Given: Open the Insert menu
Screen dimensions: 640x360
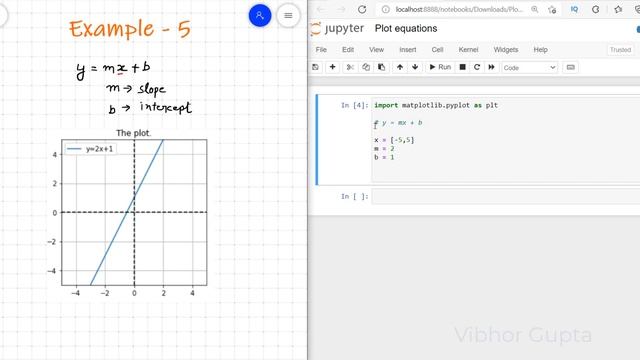Looking at the screenshot, I should [408, 50].
